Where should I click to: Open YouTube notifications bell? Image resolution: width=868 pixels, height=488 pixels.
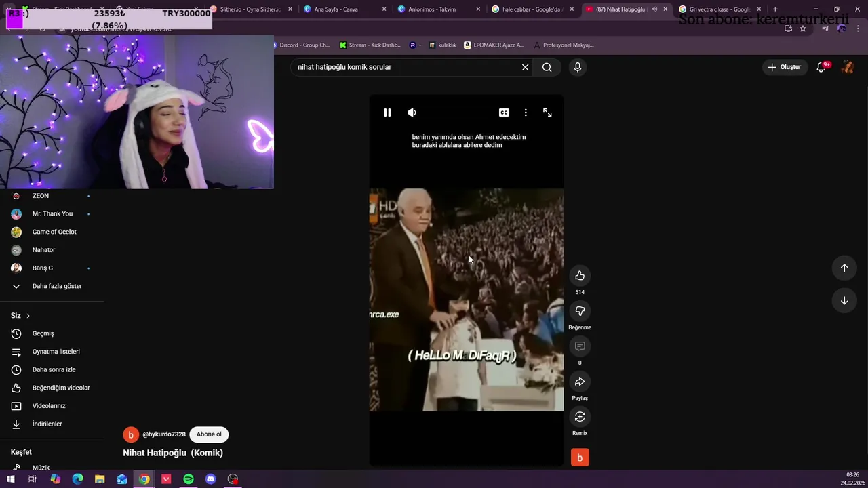[822, 67]
